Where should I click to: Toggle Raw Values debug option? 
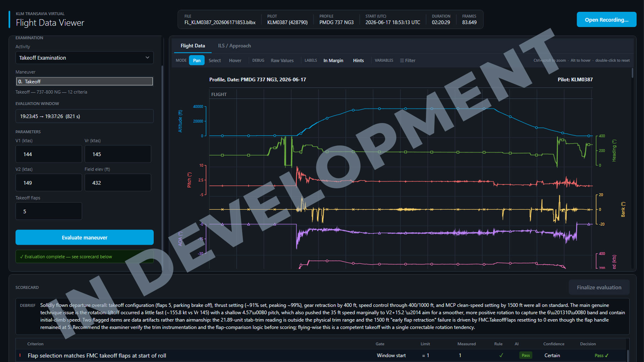(x=282, y=60)
